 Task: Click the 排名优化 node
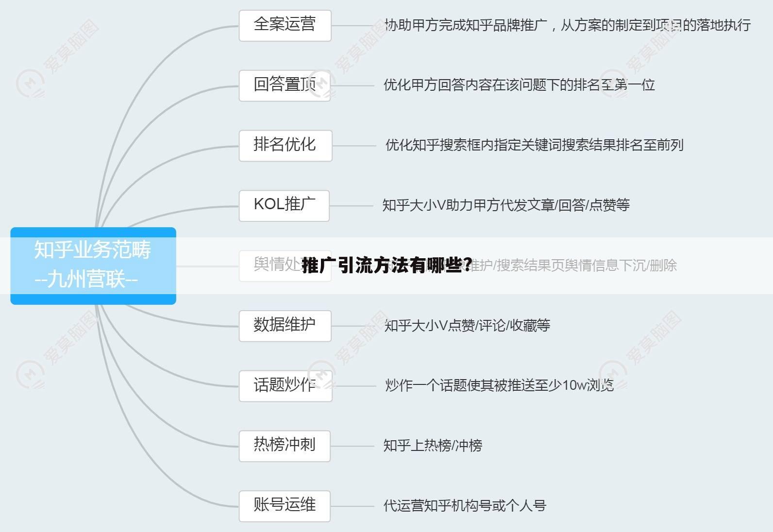(286, 145)
